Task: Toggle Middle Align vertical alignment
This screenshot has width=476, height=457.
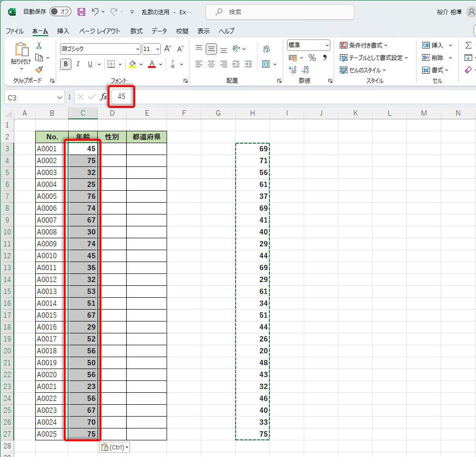Action: click(211, 49)
